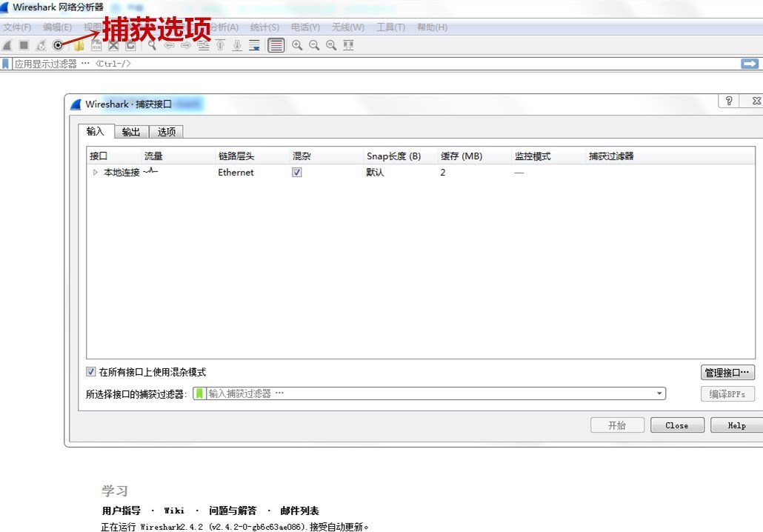The width and height of the screenshot is (763, 532).
Task: Open the 文件(F) menu
Action: [x=17, y=27]
